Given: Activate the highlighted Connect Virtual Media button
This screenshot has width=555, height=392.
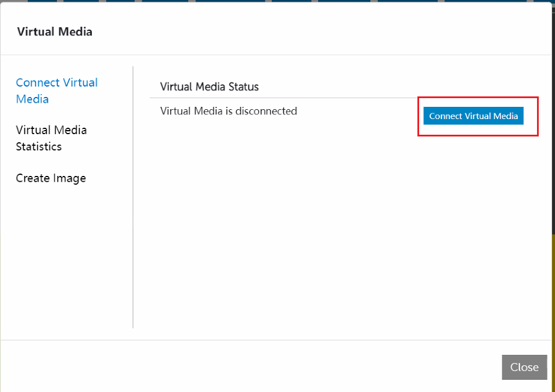Looking at the screenshot, I should [473, 116].
